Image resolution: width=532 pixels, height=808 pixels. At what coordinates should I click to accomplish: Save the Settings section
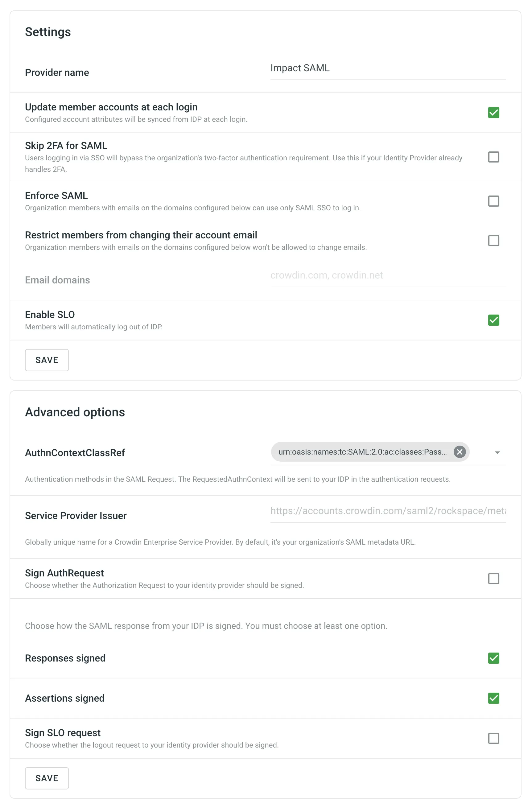pos(47,360)
